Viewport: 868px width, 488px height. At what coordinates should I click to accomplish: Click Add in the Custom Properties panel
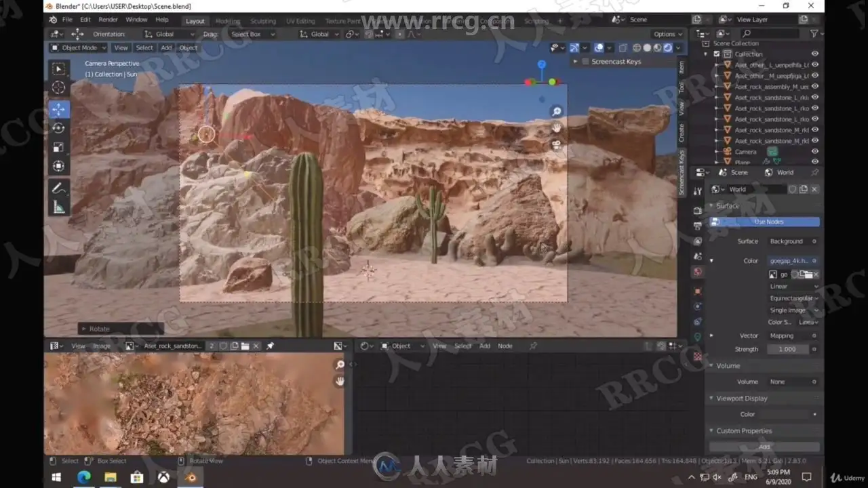pos(764,447)
